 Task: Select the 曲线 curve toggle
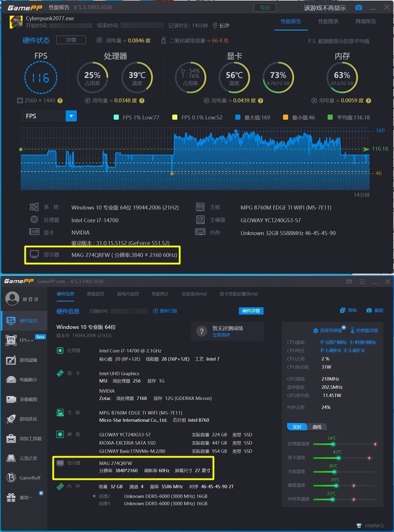pyautogui.click(x=317, y=427)
